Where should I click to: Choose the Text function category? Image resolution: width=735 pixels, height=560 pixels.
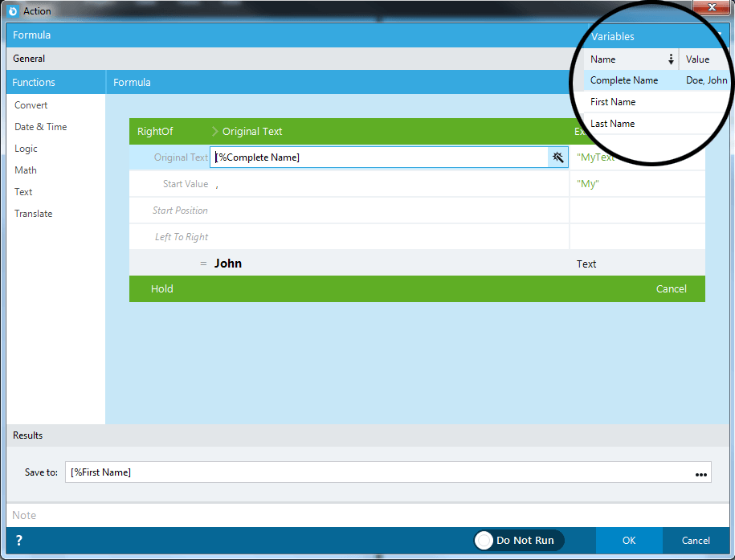pyautogui.click(x=23, y=192)
